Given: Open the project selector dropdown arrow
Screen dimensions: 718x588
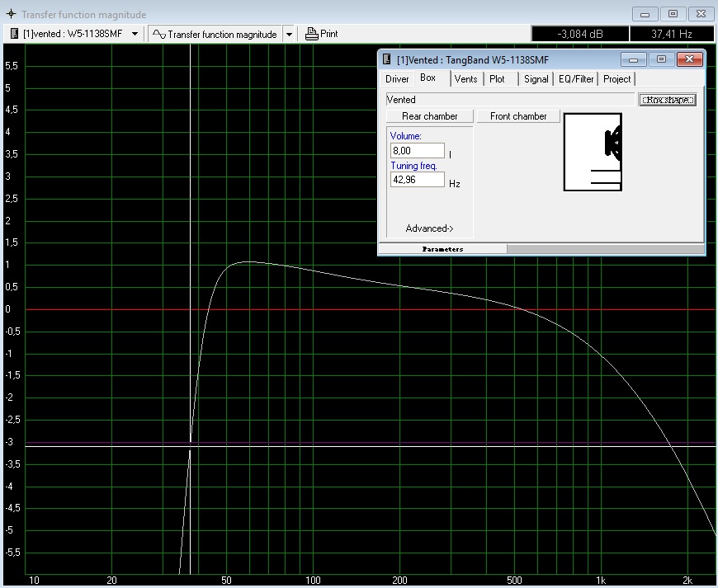Looking at the screenshot, I should pyautogui.click(x=135, y=35).
